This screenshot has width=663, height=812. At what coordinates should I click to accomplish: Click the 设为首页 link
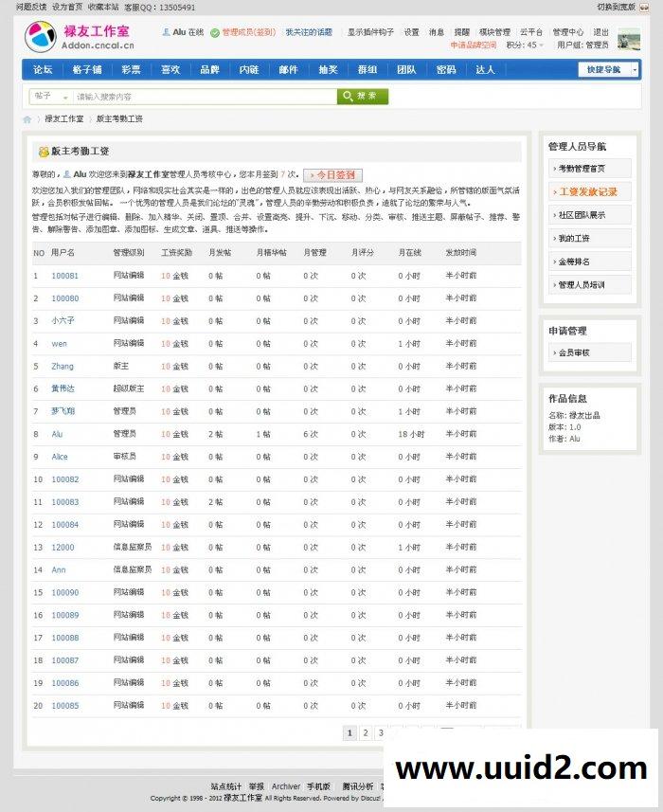pos(67,8)
